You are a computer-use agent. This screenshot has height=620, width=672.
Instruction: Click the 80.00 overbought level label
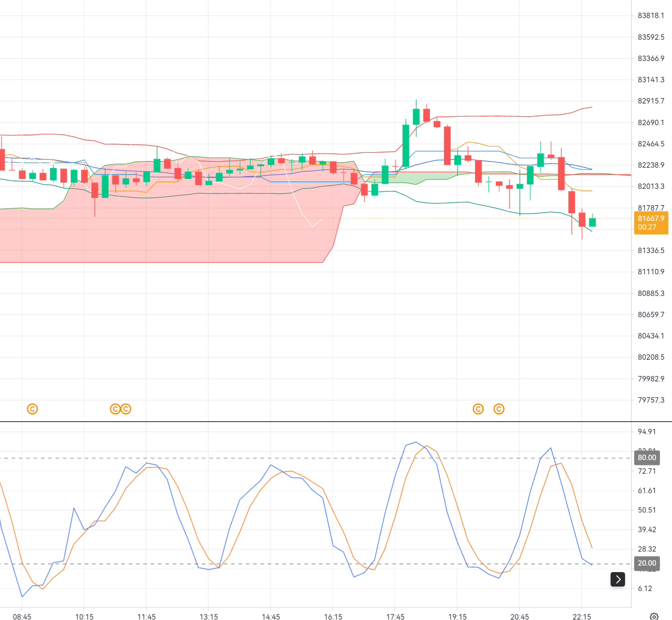point(647,458)
